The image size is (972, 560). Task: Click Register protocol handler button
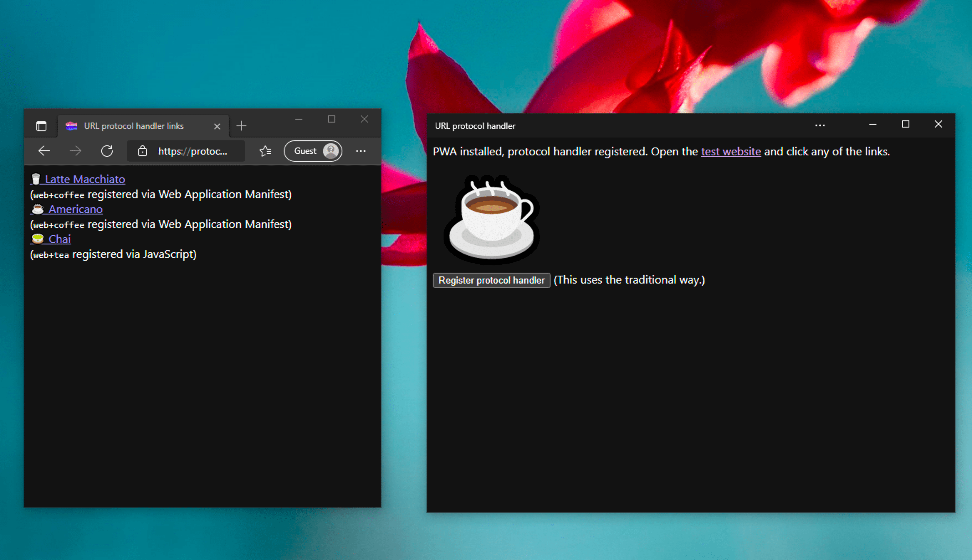(x=492, y=279)
